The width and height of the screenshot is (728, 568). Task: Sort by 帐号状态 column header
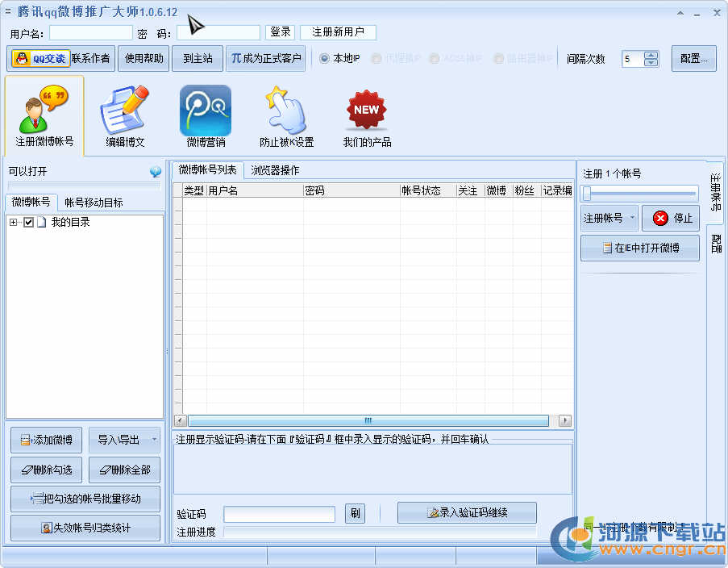[x=428, y=190]
